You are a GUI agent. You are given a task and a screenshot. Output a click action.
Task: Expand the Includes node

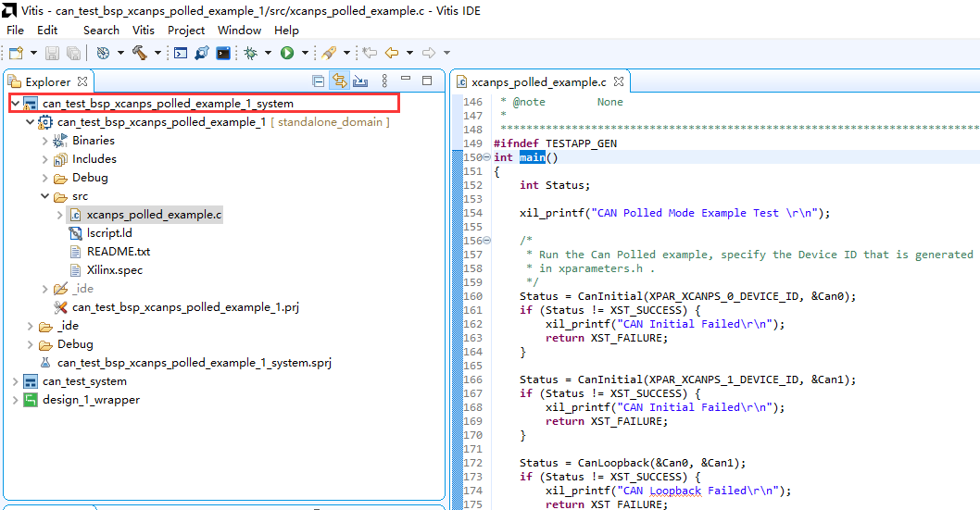click(45, 159)
